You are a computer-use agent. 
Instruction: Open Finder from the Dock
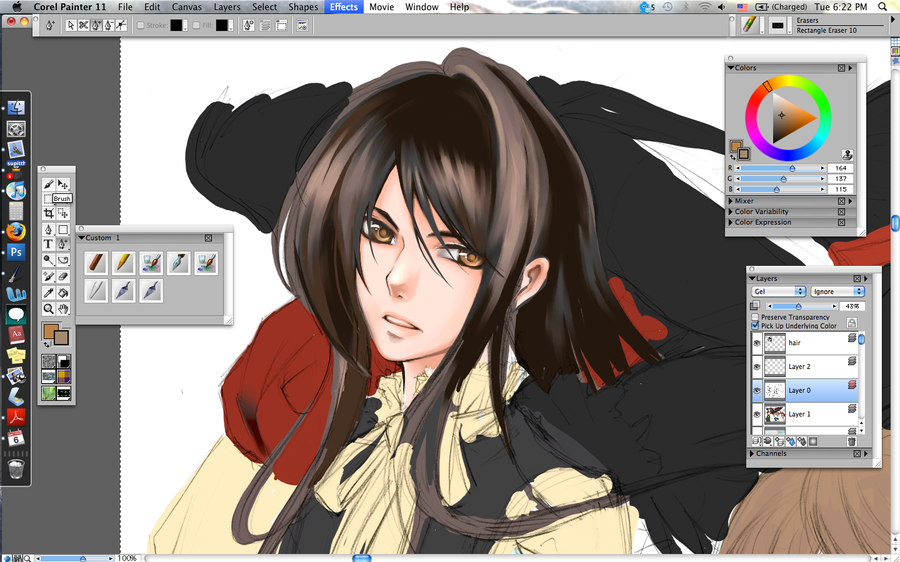(16, 107)
